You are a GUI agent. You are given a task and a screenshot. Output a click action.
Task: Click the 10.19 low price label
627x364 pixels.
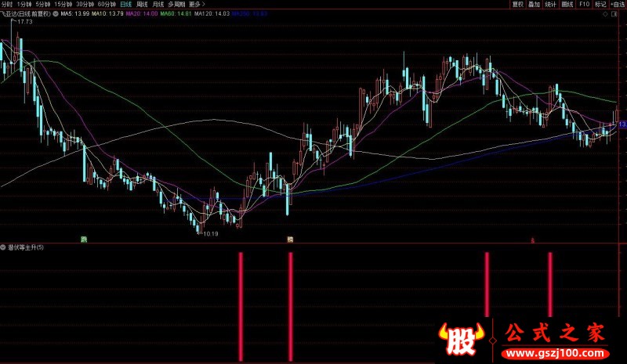211,234
